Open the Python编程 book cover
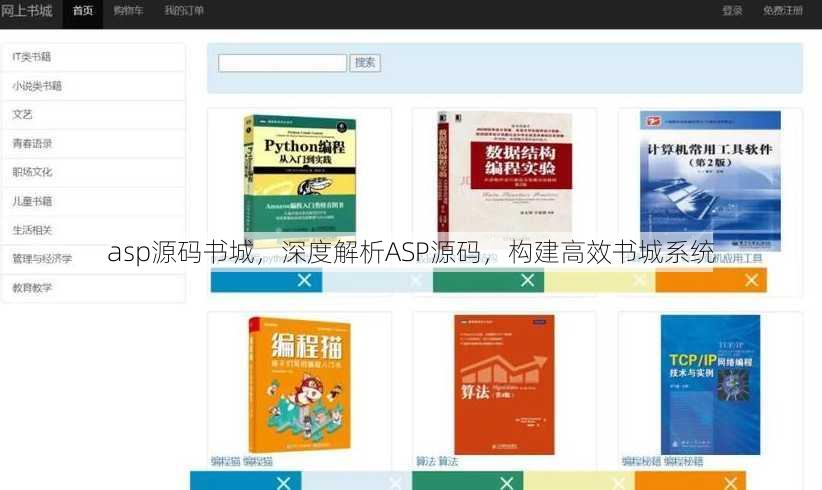822x490 pixels. click(x=300, y=181)
